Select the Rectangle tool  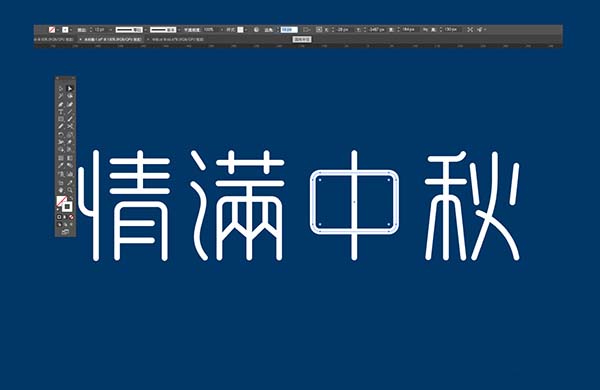[60, 119]
